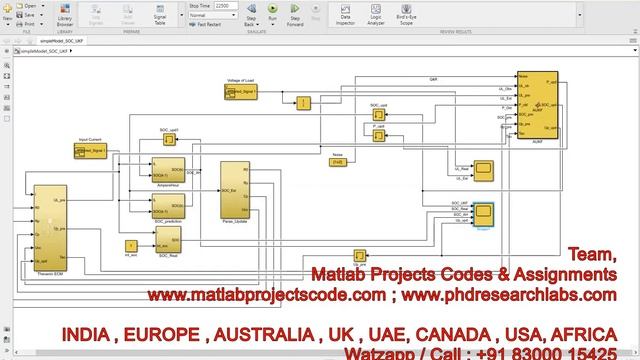Screen dimensions: 640x360
Task: Click the tab list icon at right
Action: (633, 41)
